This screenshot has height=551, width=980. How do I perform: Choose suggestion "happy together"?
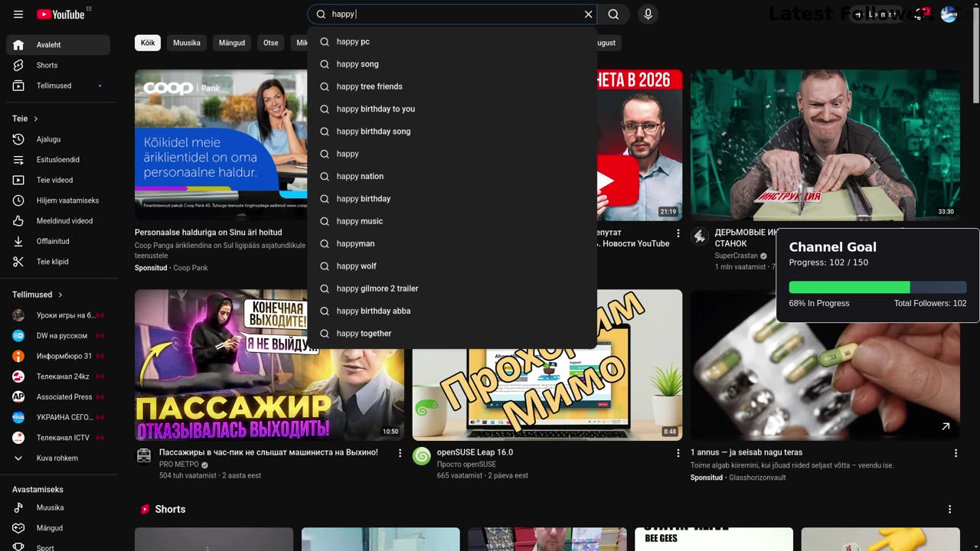(x=452, y=334)
